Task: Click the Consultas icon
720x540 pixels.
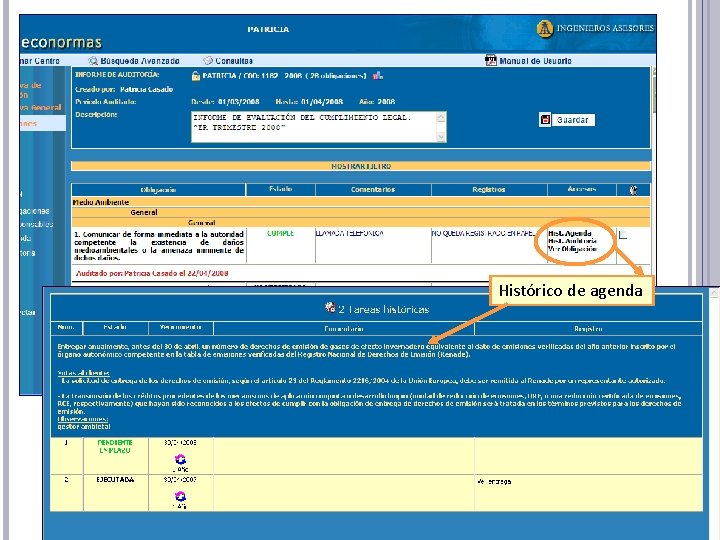Action: [x=208, y=61]
